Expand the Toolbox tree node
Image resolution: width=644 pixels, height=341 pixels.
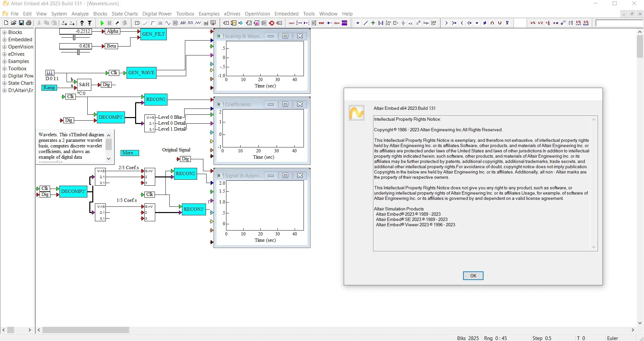click(5, 69)
